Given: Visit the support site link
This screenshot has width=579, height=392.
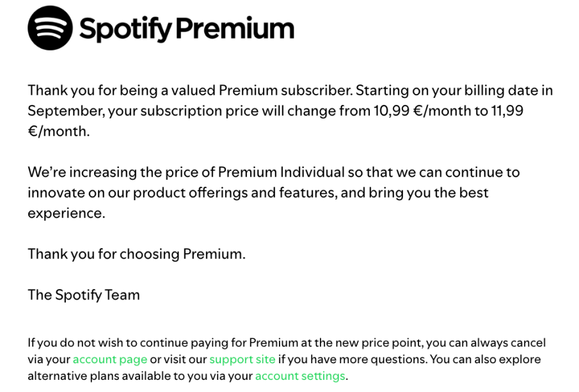Looking at the screenshot, I should pyautogui.click(x=242, y=359).
